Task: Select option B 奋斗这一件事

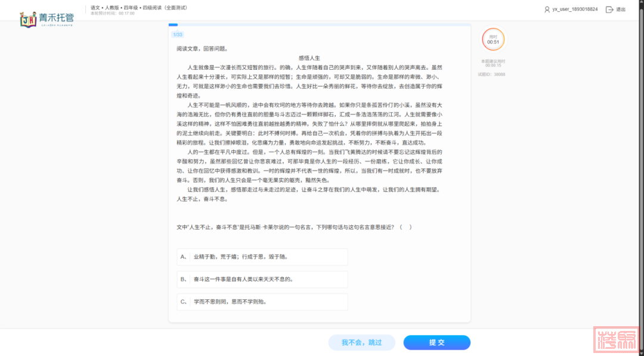Action: click(262, 279)
